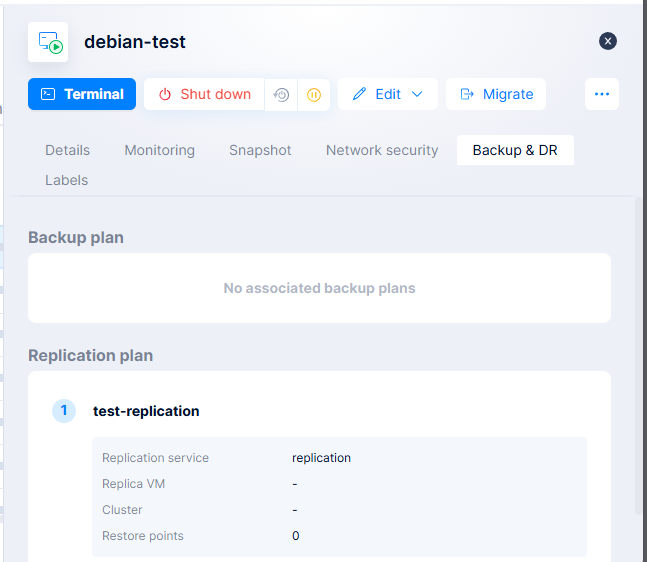This screenshot has width=647, height=562.
Task: Click the replication plan number 1 badge
Action: [x=64, y=411]
